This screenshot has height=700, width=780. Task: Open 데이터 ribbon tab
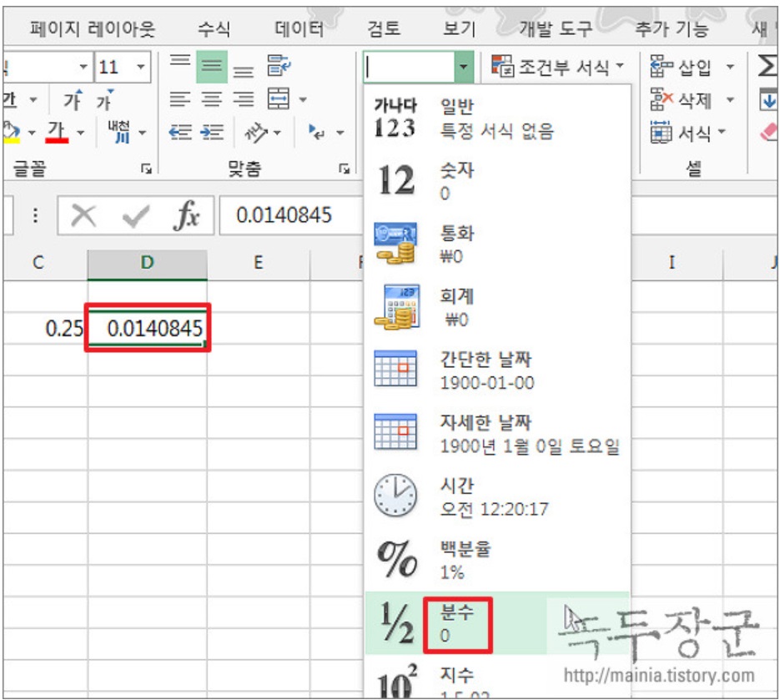(x=299, y=29)
